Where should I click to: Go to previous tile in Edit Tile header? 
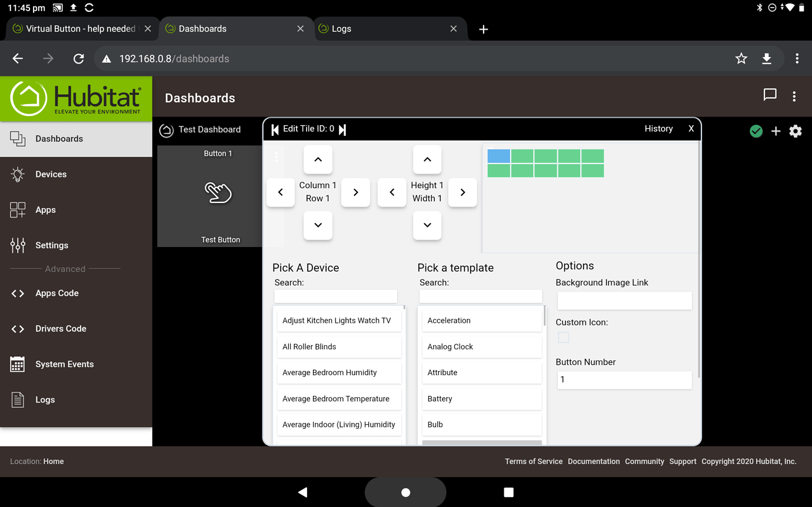coord(275,129)
